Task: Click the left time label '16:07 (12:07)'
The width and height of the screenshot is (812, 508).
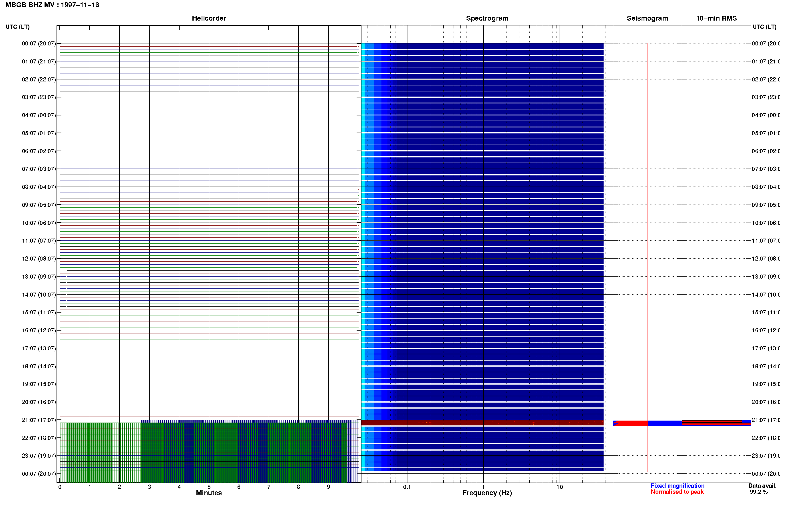Action: [x=39, y=331]
